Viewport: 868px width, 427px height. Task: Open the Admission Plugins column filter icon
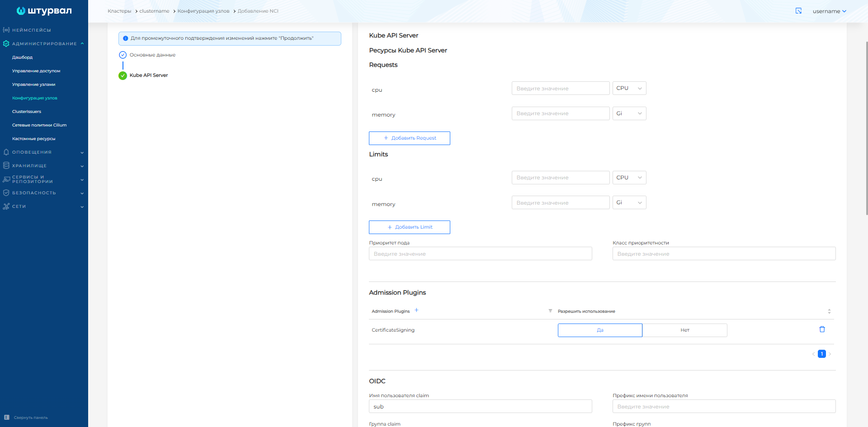click(x=550, y=311)
